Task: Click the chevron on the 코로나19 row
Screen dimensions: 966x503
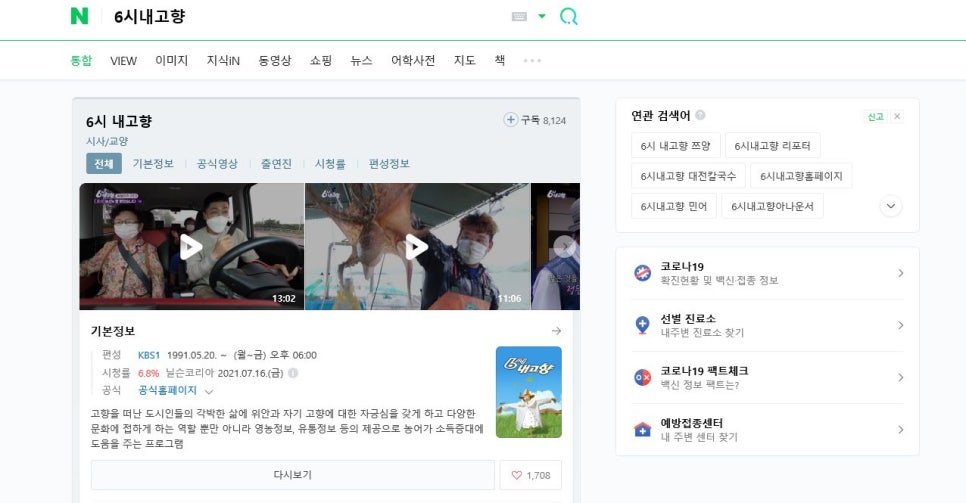Action: click(901, 273)
